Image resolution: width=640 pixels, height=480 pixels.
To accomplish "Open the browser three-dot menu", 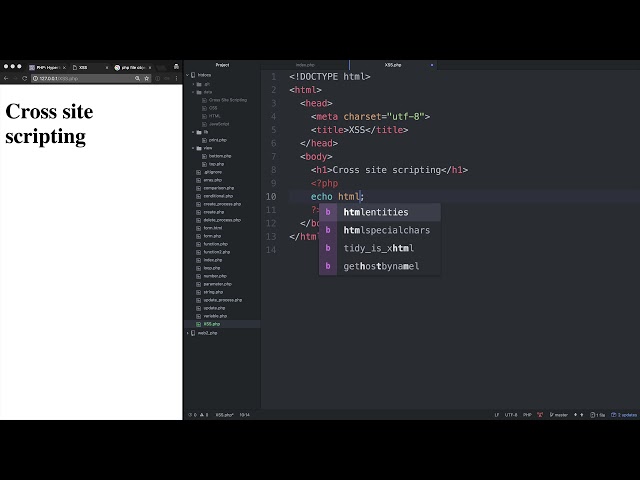I will tap(176, 78).
